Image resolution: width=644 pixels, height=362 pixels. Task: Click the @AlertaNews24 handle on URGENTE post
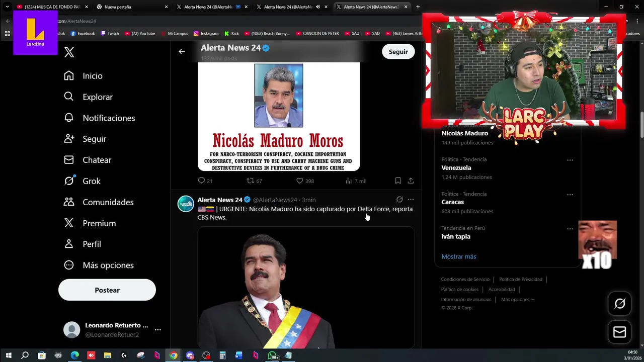(275, 200)
